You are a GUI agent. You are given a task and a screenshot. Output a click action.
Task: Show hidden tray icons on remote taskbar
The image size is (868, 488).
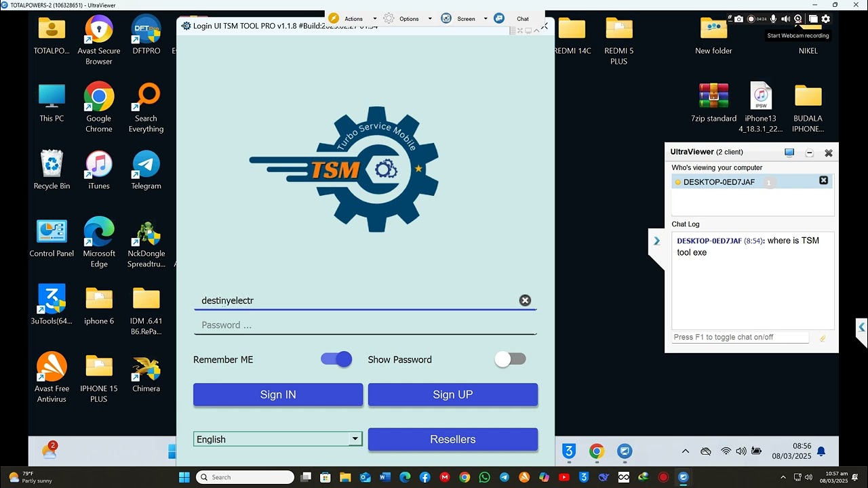tap(685, 451)
